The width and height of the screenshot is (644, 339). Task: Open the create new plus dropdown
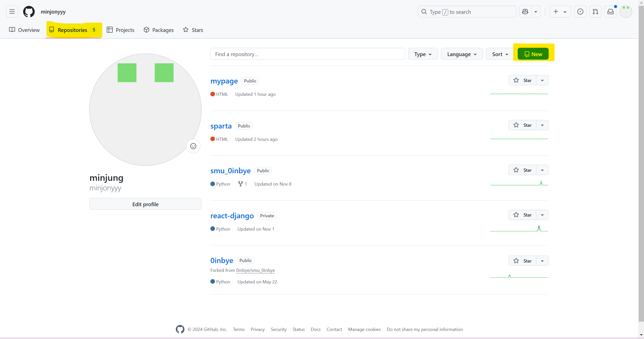pos(560,12)
